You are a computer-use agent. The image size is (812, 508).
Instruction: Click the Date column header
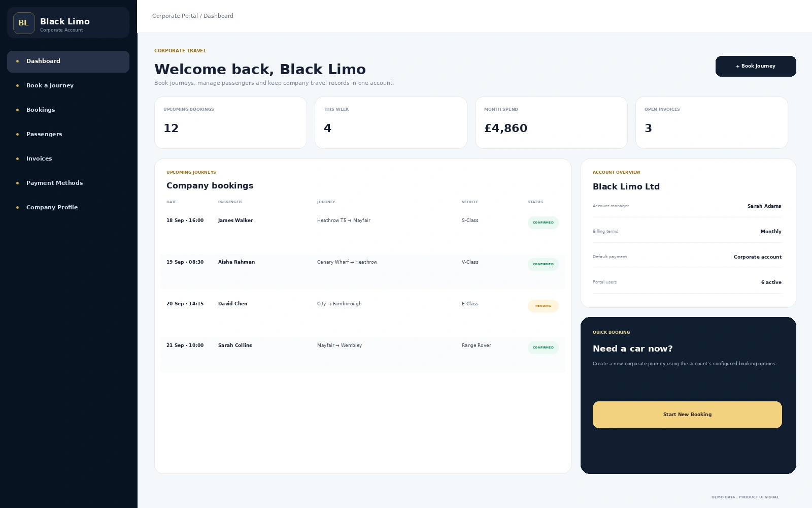172,202
